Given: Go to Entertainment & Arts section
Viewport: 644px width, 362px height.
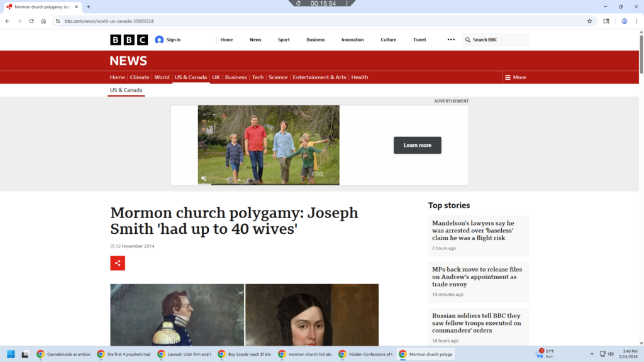Looking at the screenshot, I should 319,77.
